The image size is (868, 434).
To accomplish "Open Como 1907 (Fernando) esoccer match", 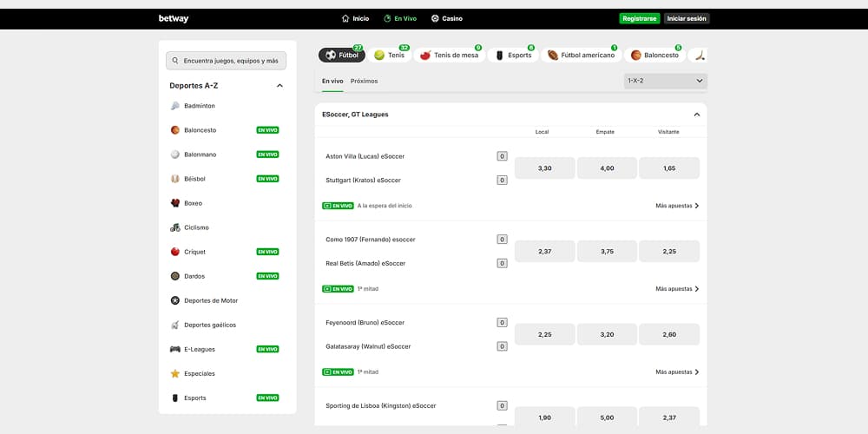I will pyautogui.click(x=371, y=240).
